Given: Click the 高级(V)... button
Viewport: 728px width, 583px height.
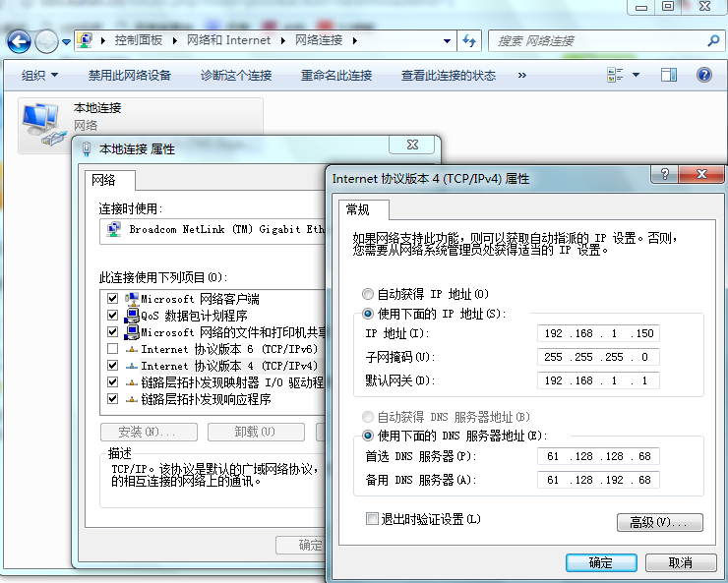Looking at the screenshot, I should click(x=660, y=523).
